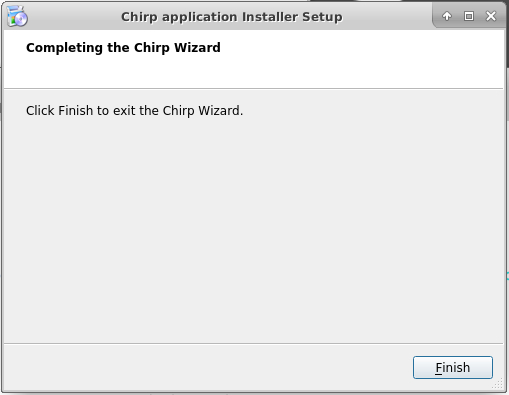Click the title bar area left of the title

73,17
